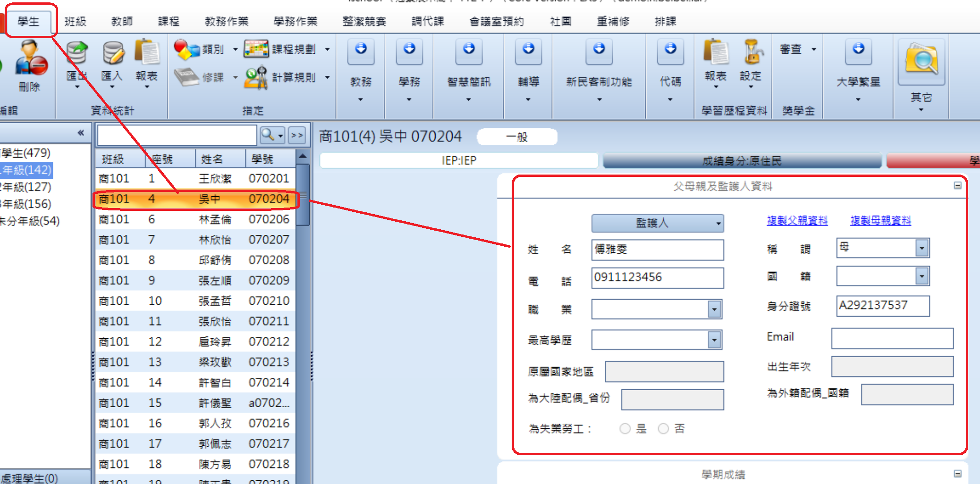
Task: Select 2年級(127) in the tree
Action: [26, 187]
